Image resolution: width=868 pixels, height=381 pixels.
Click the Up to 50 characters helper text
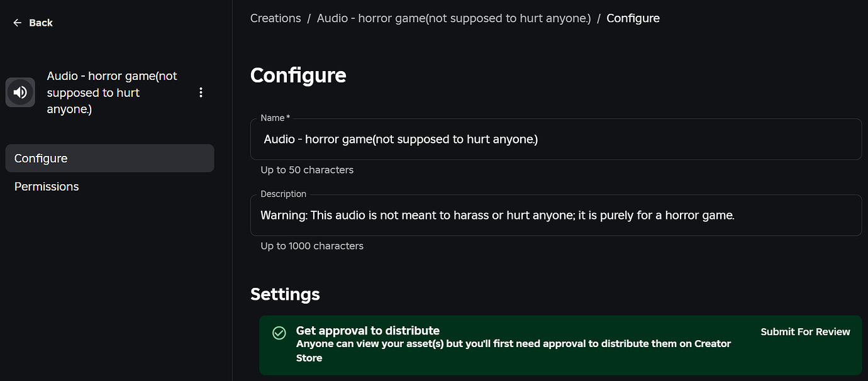(307, 170)
